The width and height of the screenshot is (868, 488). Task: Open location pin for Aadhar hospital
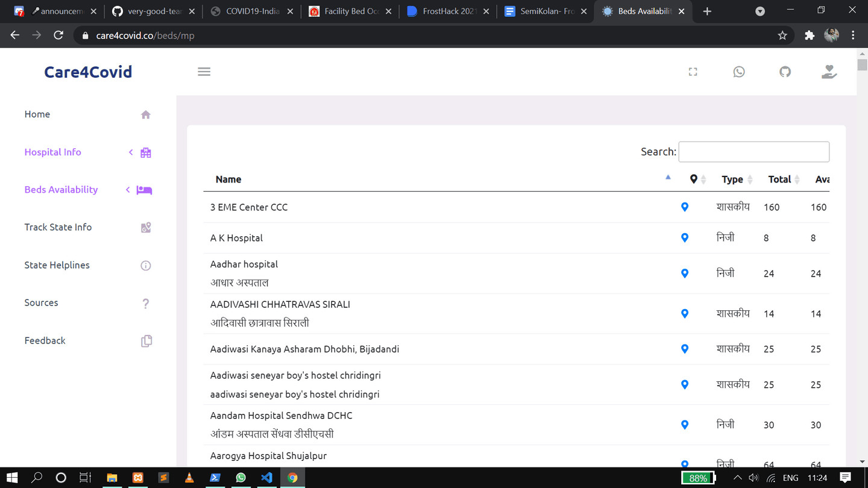tap(685, 273)
